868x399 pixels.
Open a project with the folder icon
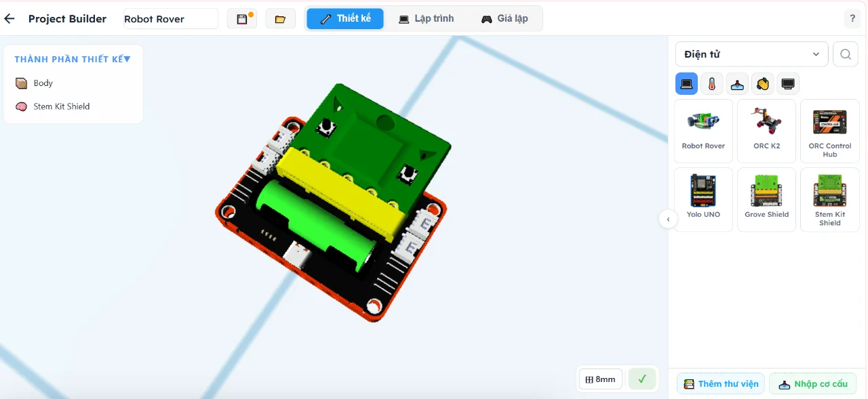coord(280,19)
